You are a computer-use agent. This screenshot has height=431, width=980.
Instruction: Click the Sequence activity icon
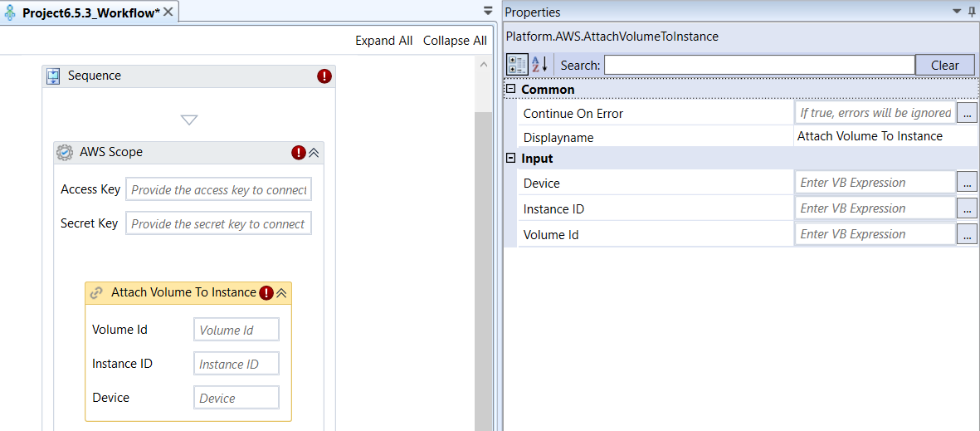[55, 76]
